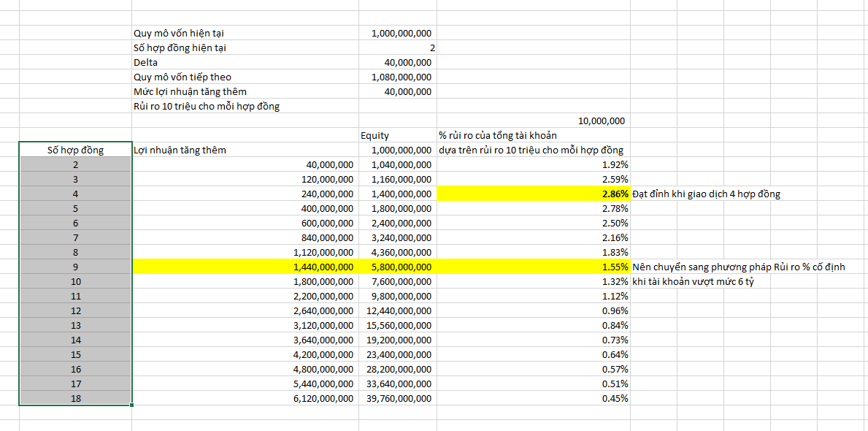Image resolution: width=868 pixels, height=431 pixels.
Task: Select the 'Đạt đỉnh khi giao dịch 4 hợp đồng' note
Action: pyautogui.click(x=706, y=194)
